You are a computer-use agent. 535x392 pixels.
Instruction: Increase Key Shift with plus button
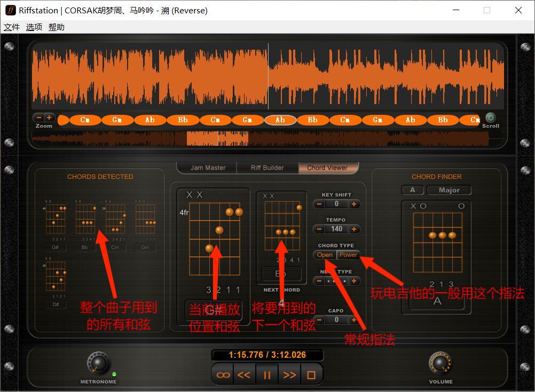[x=354, y=204]
